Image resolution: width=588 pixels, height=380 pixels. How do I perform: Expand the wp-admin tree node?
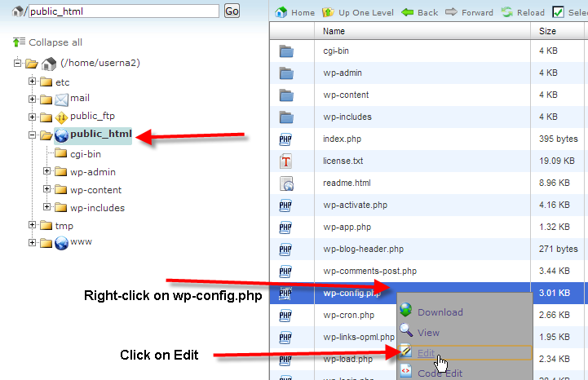46,170
